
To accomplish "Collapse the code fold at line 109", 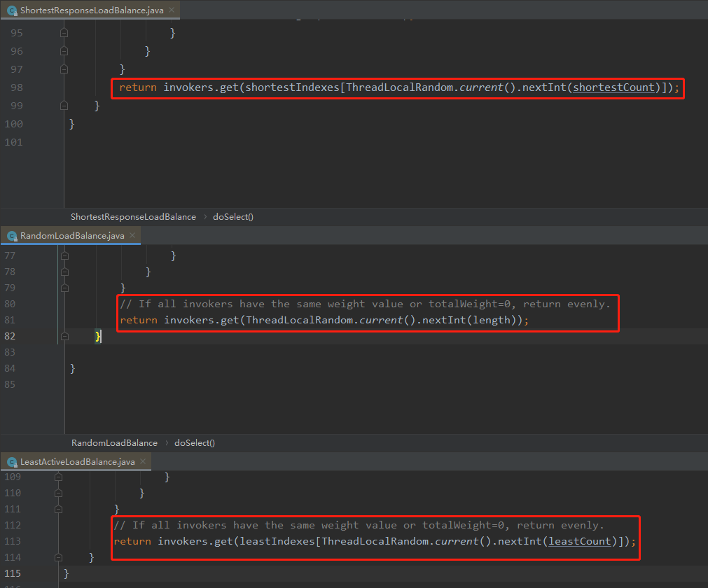I will [x=58, y=477].
